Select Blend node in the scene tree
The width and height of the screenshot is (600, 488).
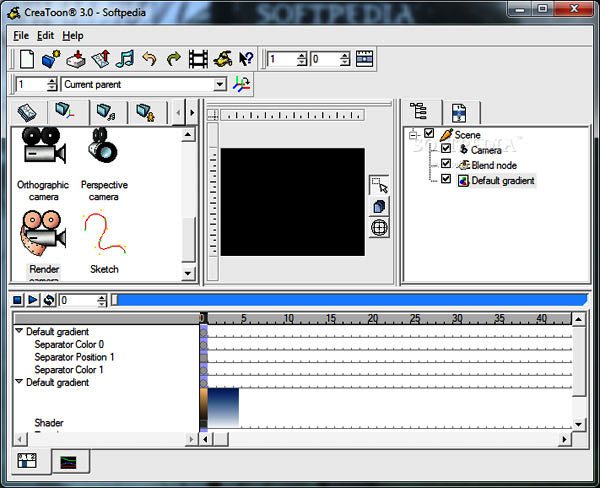click(494, 165)
